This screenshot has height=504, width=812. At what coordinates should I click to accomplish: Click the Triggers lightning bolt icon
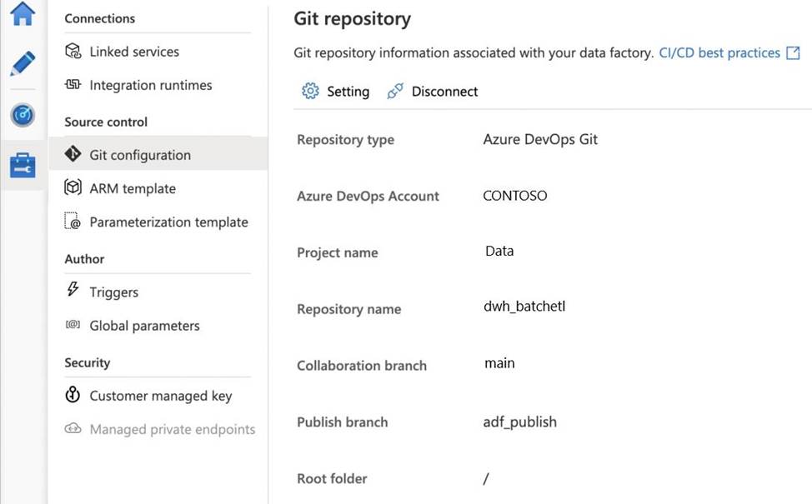(73, 292)
